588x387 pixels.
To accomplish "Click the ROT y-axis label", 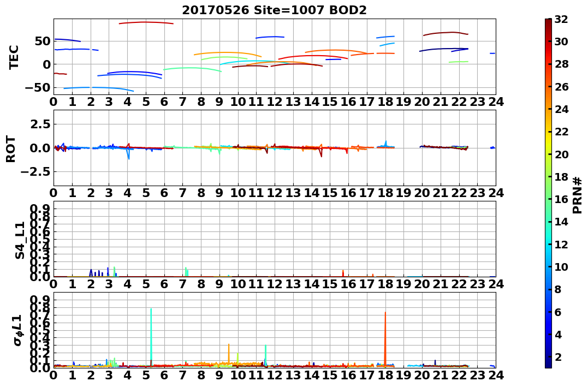I will click(x=11, y=149).
